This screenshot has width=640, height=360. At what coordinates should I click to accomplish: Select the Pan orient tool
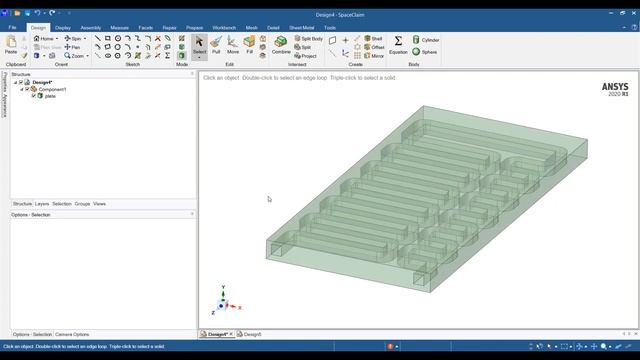[x=72, y=47]
